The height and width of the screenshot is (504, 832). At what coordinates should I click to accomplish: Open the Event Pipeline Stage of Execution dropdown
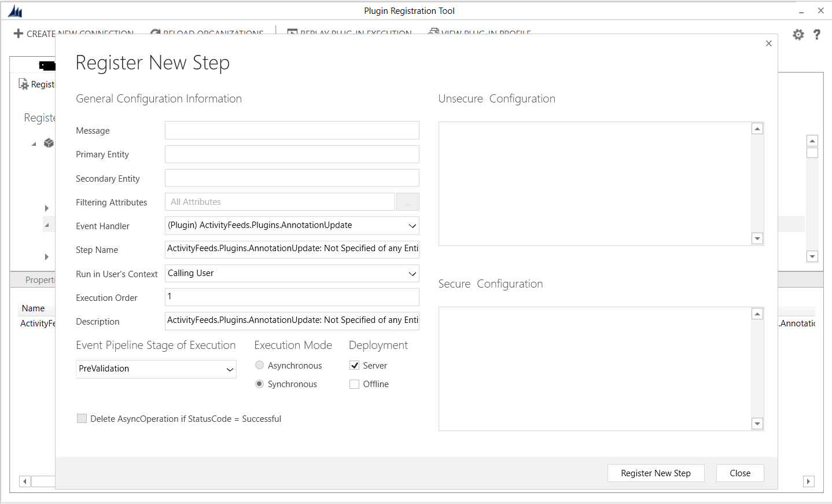230,369
